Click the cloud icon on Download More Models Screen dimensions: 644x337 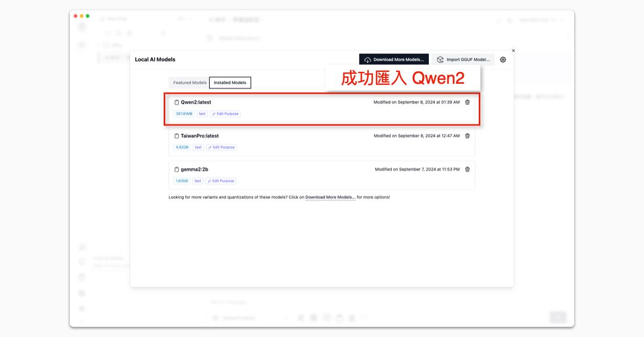[368, 60]
